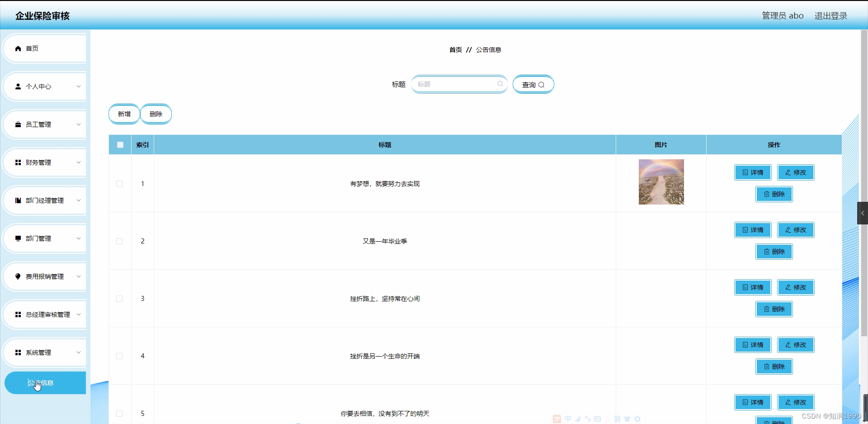Click the trash icon to delete row 1
The height and width of the screenshot is (424, 868).
coord(766,194)
